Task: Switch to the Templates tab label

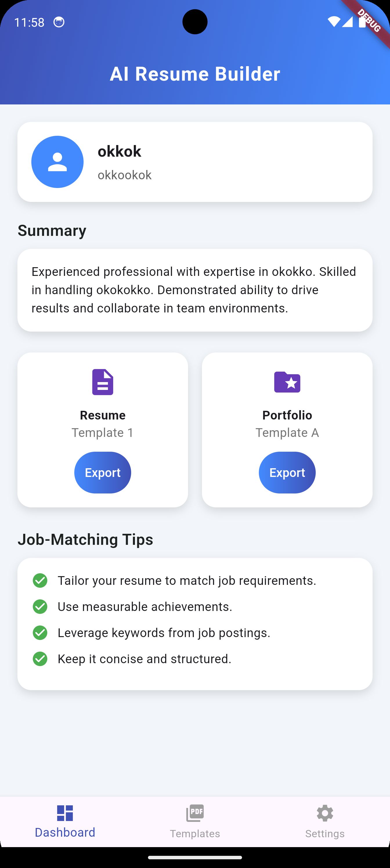Action: coord(195,834)
